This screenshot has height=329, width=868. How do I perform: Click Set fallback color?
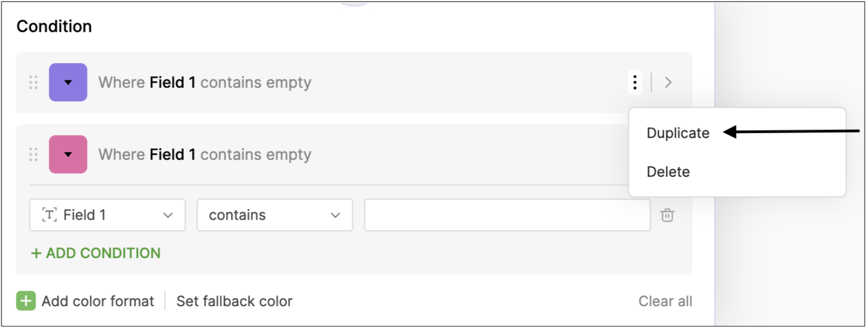(234, 301)
